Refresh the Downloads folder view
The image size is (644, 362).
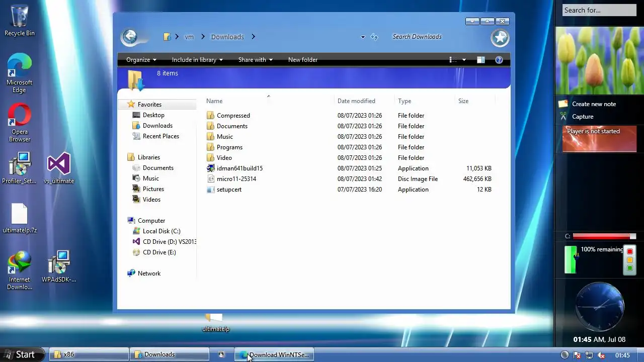click(x=374, y=37)
